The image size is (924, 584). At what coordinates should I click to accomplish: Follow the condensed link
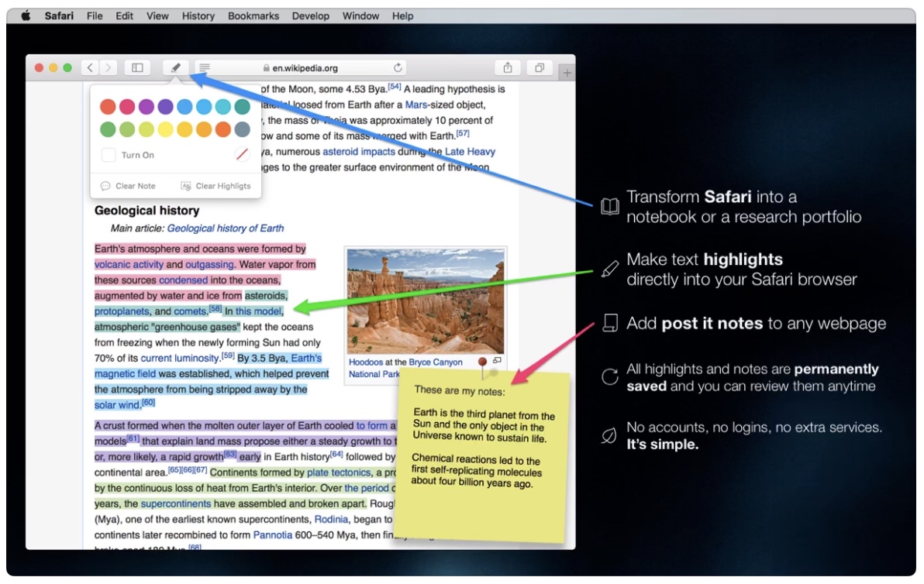pos(183,280)
